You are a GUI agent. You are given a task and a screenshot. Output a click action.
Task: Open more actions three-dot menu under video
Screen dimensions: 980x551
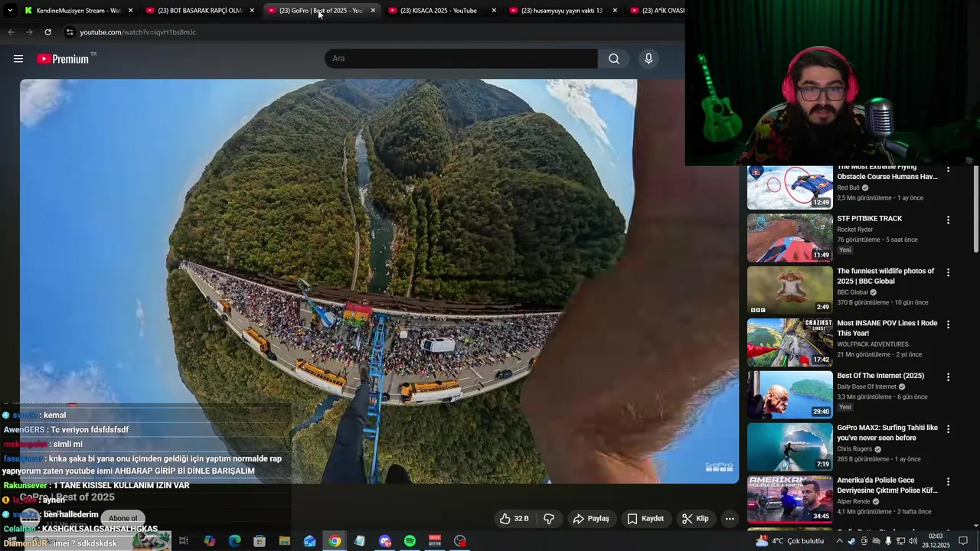tap(730, 519)
